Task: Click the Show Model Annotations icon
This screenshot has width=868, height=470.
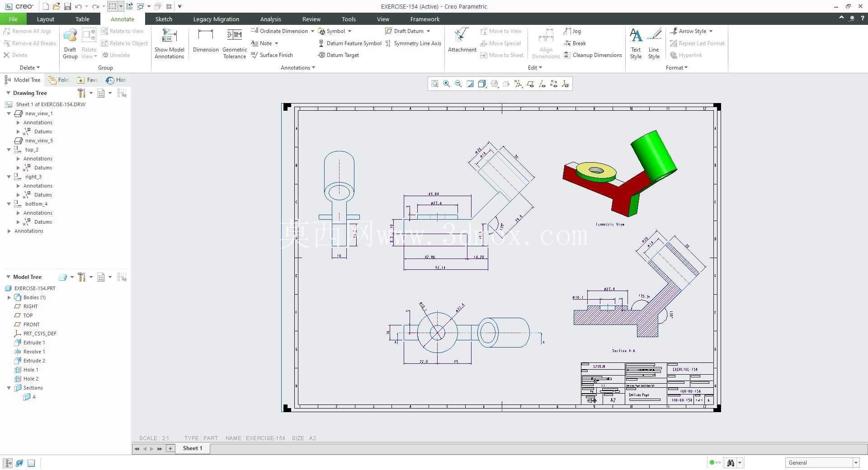Action: point(169,43)
